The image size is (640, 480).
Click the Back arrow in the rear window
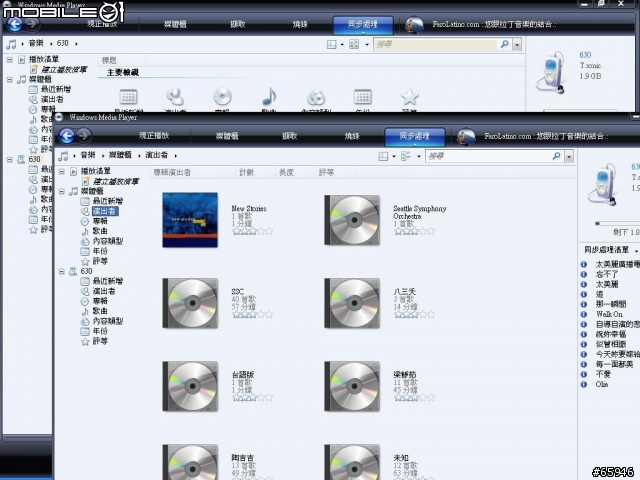point(15,24)
